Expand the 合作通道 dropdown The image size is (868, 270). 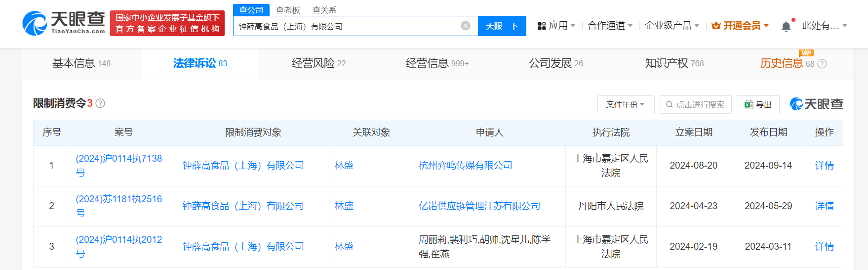630,26
